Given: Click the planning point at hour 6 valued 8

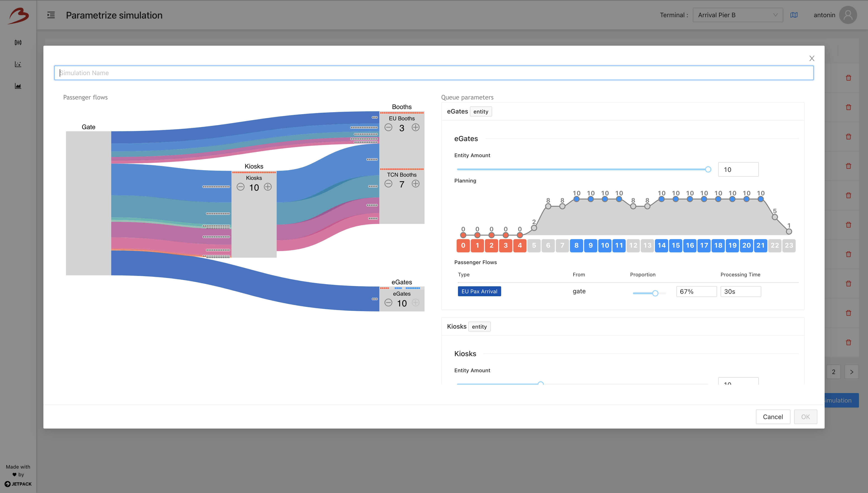Looking at the screenshot, I should click(x=548, y=206).
